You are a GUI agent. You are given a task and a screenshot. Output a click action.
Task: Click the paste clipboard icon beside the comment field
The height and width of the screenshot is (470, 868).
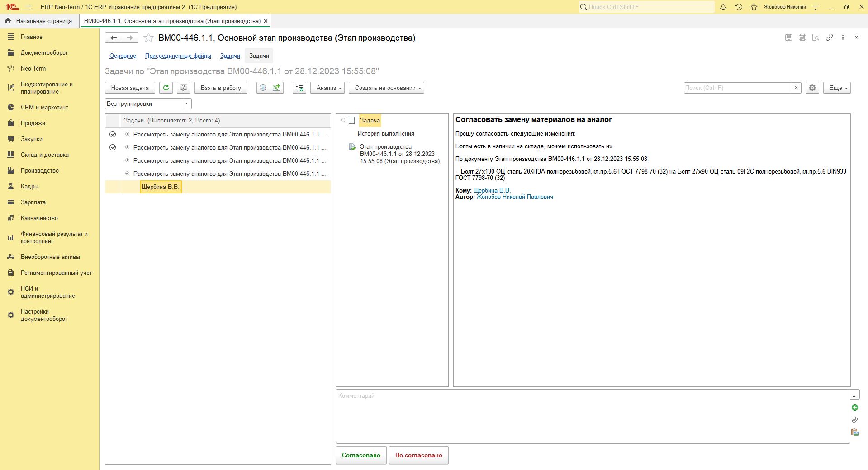(855, 432)
